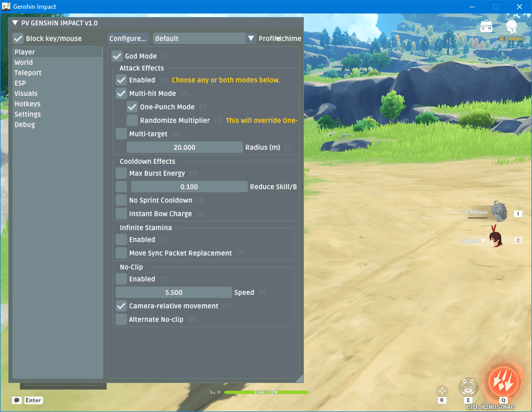Screen dimensions: 532x412
Task: Open the Paimon menu icon
Action: click(511, 27)
